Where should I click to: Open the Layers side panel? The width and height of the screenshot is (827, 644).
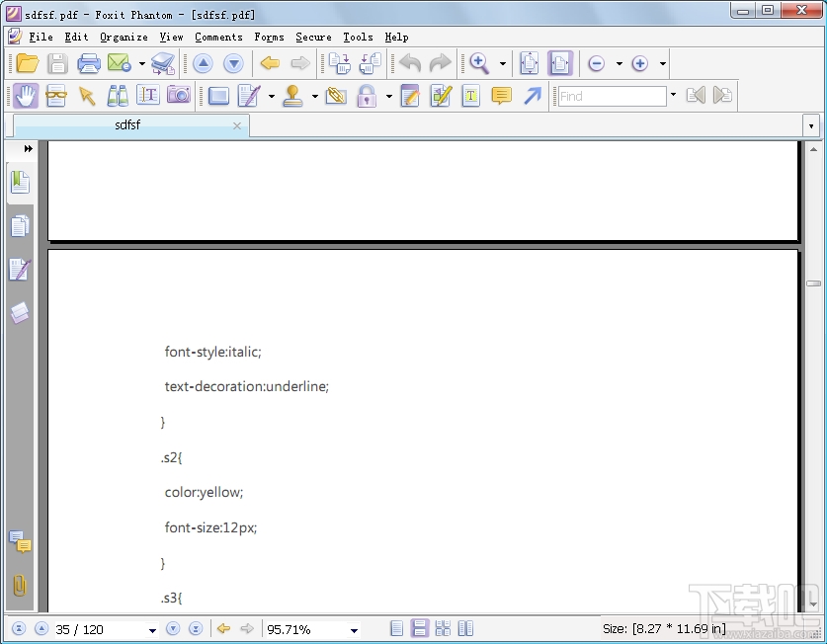(x=20, y=313)
